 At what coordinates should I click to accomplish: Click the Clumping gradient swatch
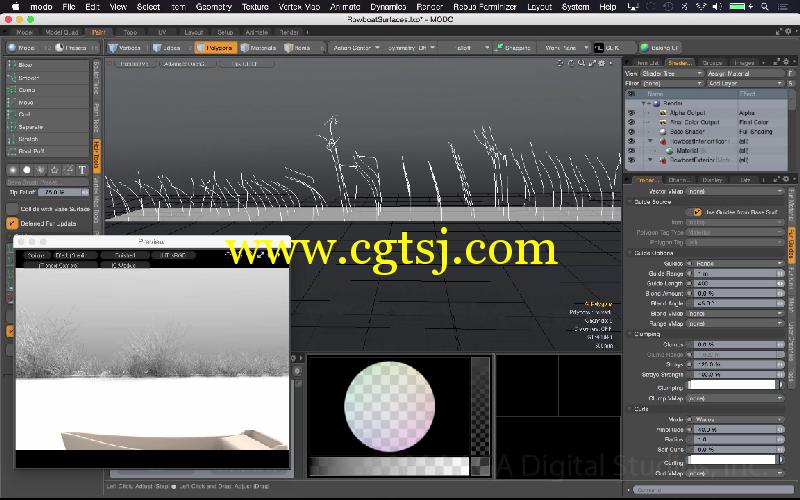735,385
